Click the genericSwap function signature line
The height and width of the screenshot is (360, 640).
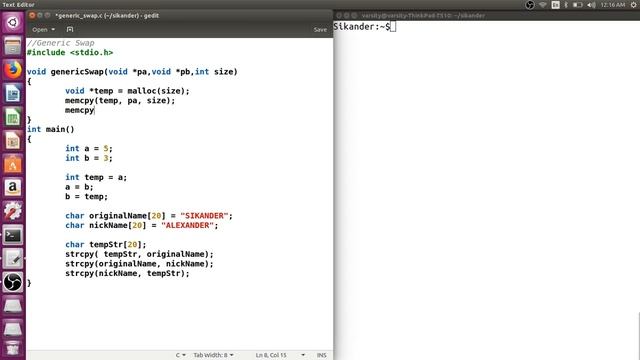tap(132, 71)
